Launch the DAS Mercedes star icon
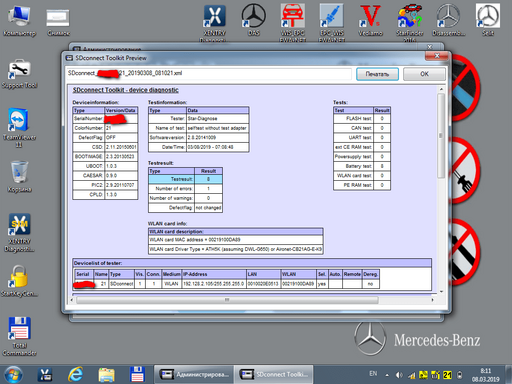The width and height of the screenshot is (512, 384). point(253,19)
